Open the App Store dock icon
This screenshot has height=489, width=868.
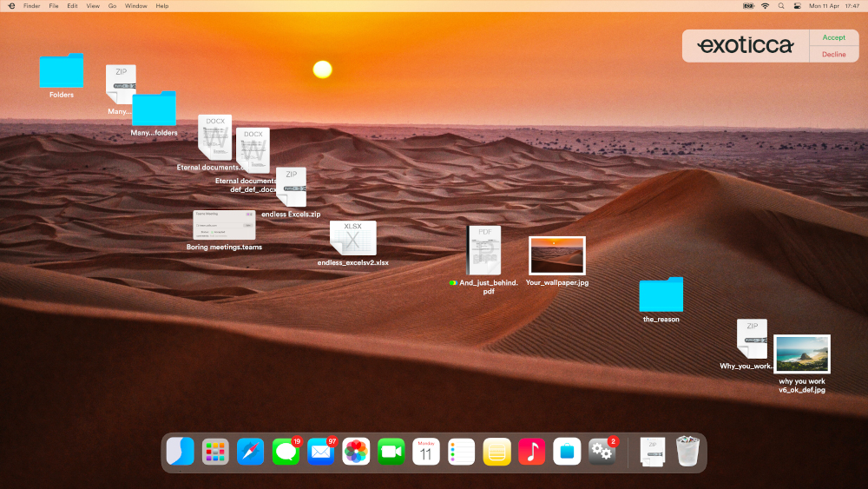point(567,452)
